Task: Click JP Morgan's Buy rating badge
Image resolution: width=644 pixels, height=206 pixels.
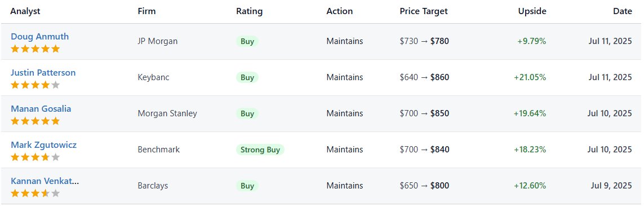Action: (x=247, y=41)
